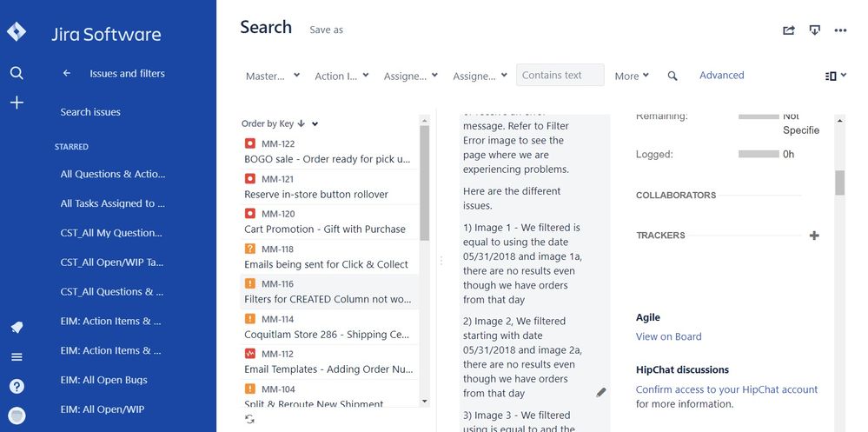Image resolution: width=868 pixels, height=432 pixels.
Task: Click the filter bar magnifier search icon
Action: pyautogui.click(x=672, y=76)
